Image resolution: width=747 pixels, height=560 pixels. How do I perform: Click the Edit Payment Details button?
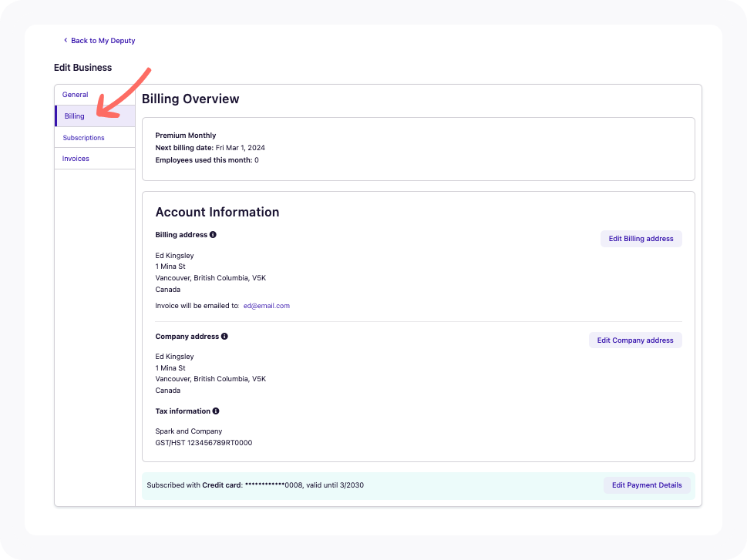[646, 485]
